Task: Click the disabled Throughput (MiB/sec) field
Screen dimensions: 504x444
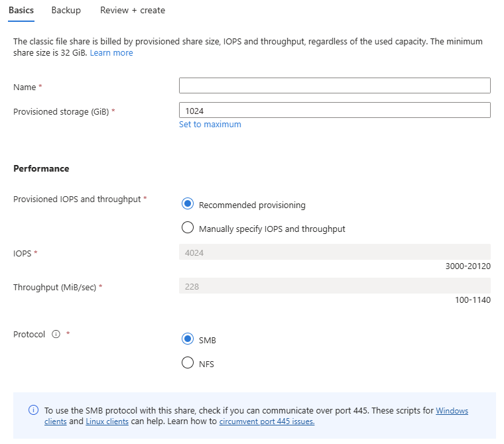Action: [335, 286]
